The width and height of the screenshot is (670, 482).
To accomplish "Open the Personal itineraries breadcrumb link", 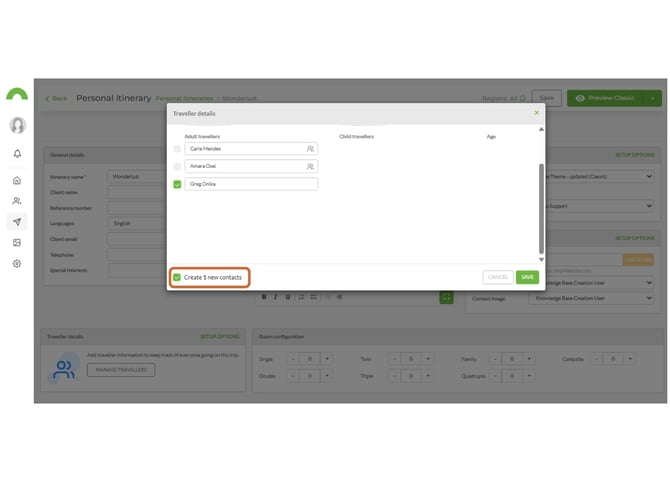I will 184,99.
